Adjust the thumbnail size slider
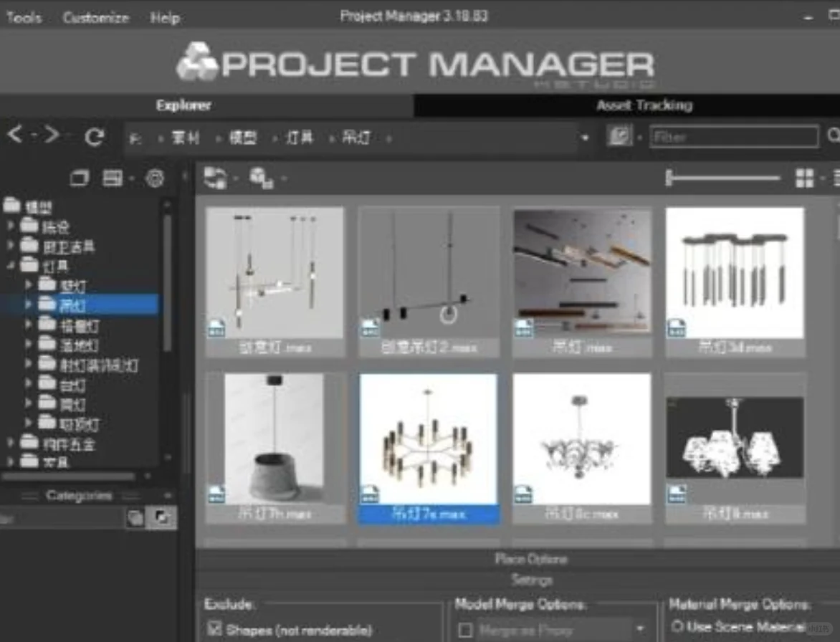Viewport: 840px width, 642px height. coord(722,178)
